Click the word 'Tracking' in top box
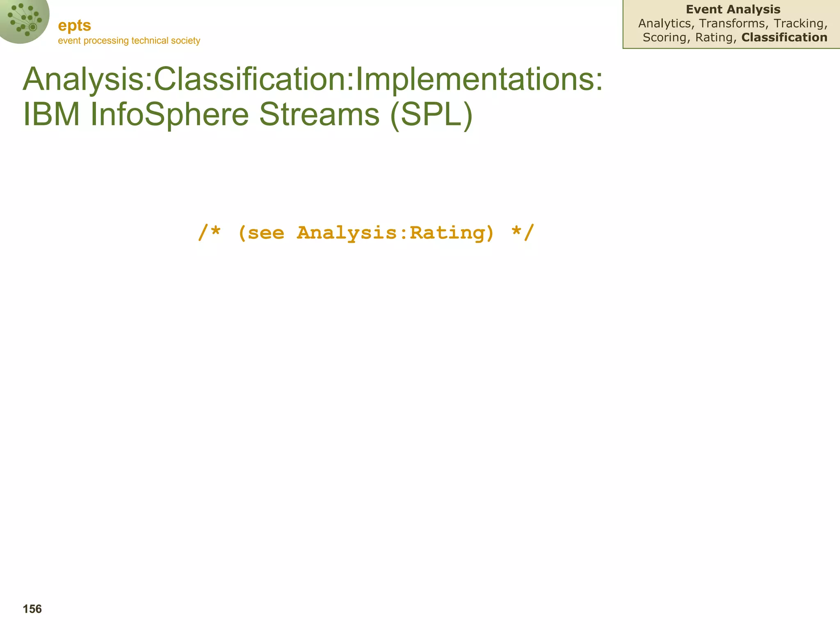The height and width of the screenshot is (630, 840). click(x=798, y=23)
